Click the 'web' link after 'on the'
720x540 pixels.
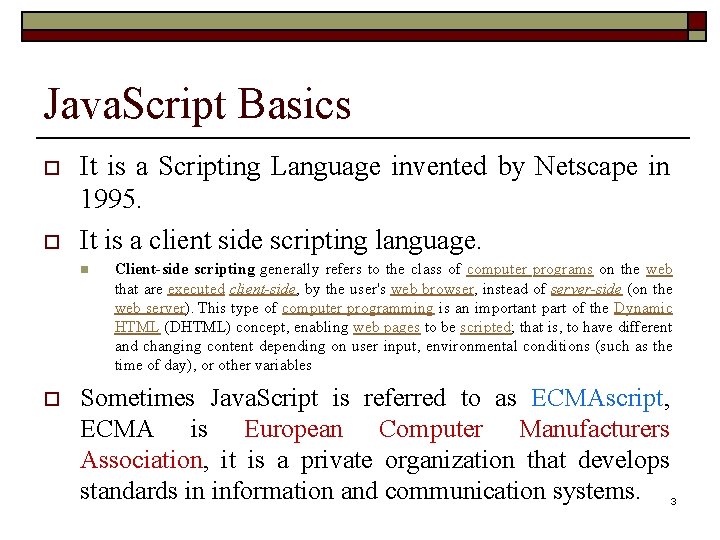[x=659, y=270]
